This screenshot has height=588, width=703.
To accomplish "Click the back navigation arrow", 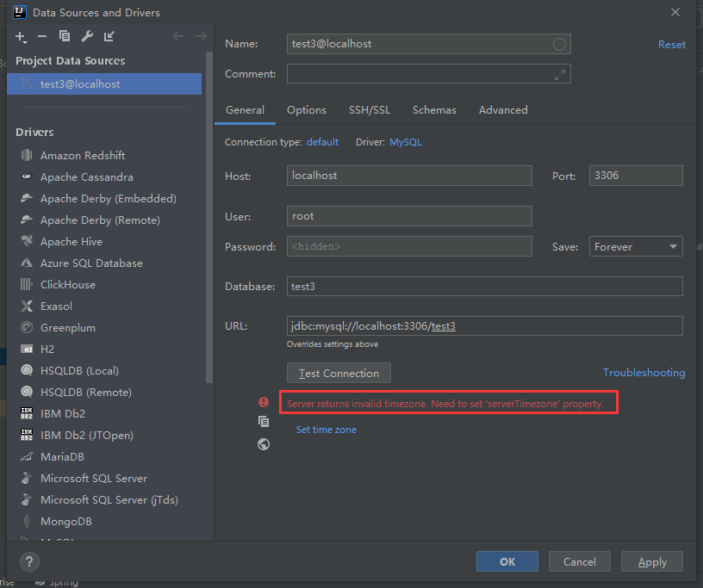I will point(178,37).
